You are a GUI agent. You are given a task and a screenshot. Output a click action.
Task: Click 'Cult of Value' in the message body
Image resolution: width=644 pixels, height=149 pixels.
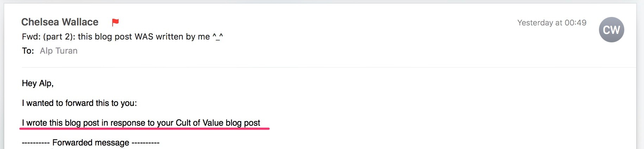200,123
